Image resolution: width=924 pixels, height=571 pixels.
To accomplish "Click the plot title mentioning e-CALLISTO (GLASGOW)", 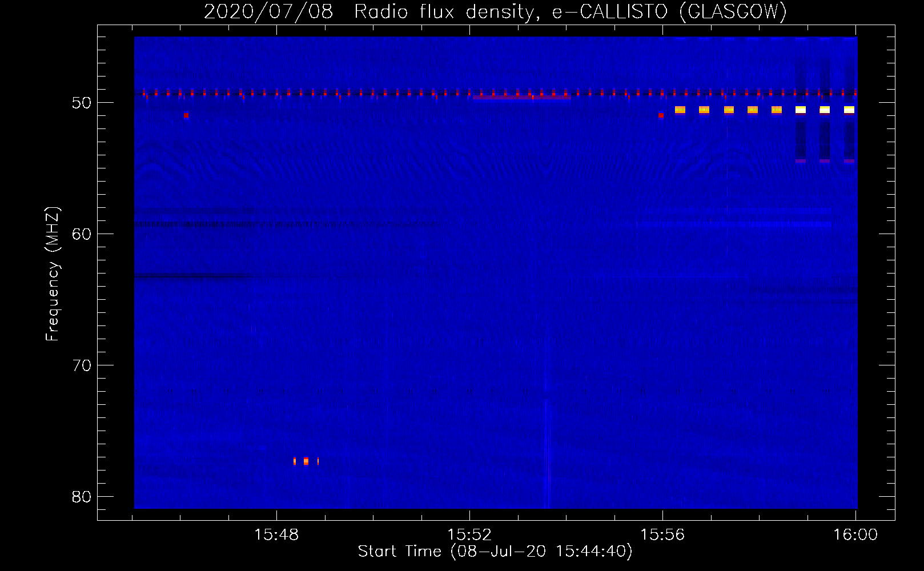I will [495, 11].
